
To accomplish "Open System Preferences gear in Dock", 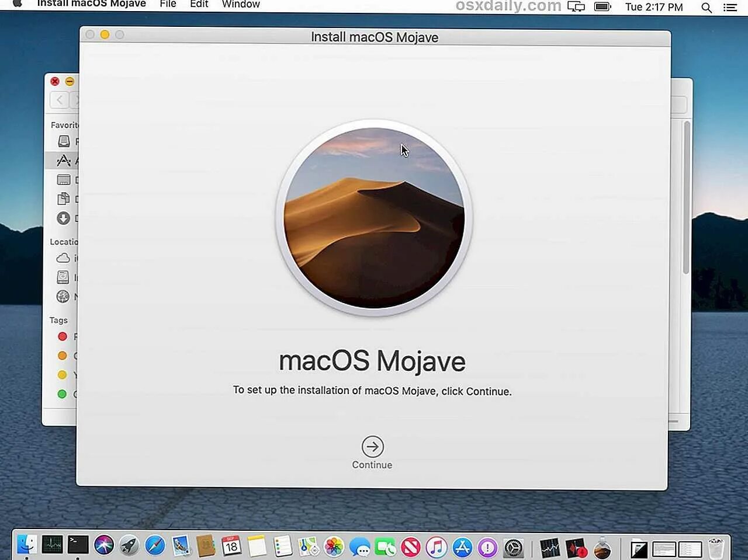I will tap(513, 548).
